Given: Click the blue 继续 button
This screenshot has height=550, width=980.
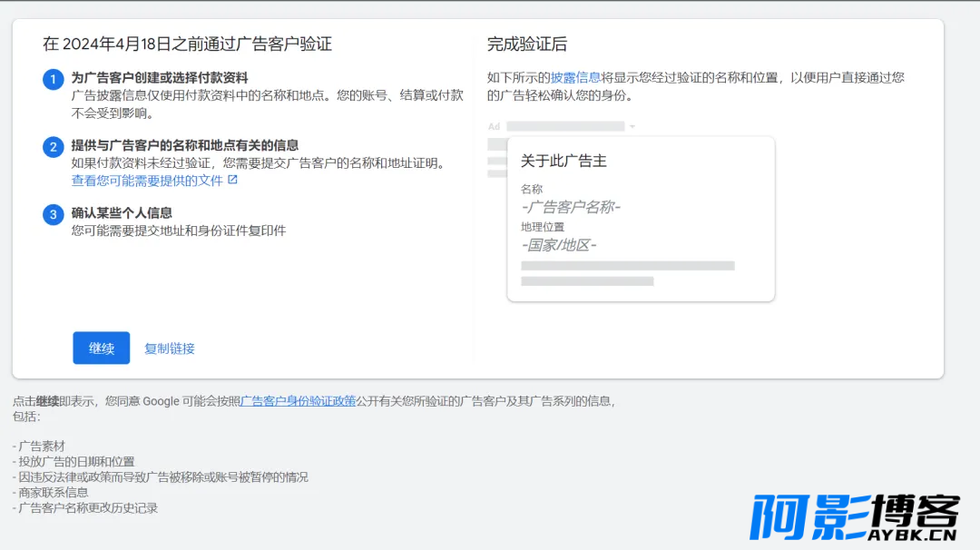Looking at the screenshot, I should (x=102, y=349).
